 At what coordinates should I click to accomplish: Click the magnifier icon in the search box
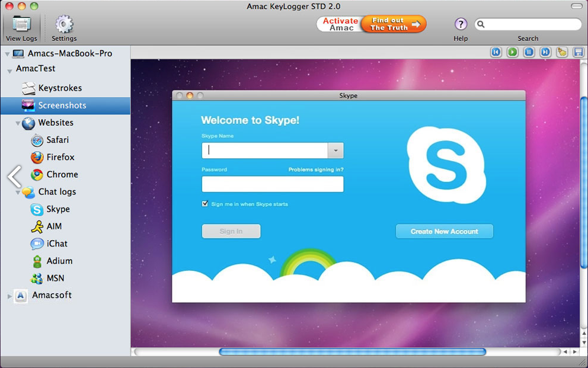481,24
